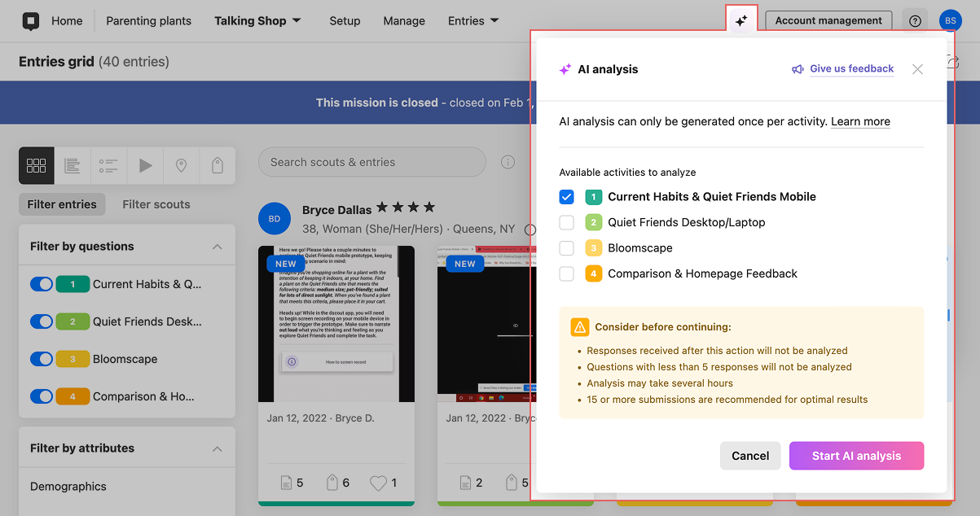Viewport: 980px width, 516px height.
Task: Uncheck Current Habits & Quiet Friends Mobile checkbox
Action: (x=567, y=197)
